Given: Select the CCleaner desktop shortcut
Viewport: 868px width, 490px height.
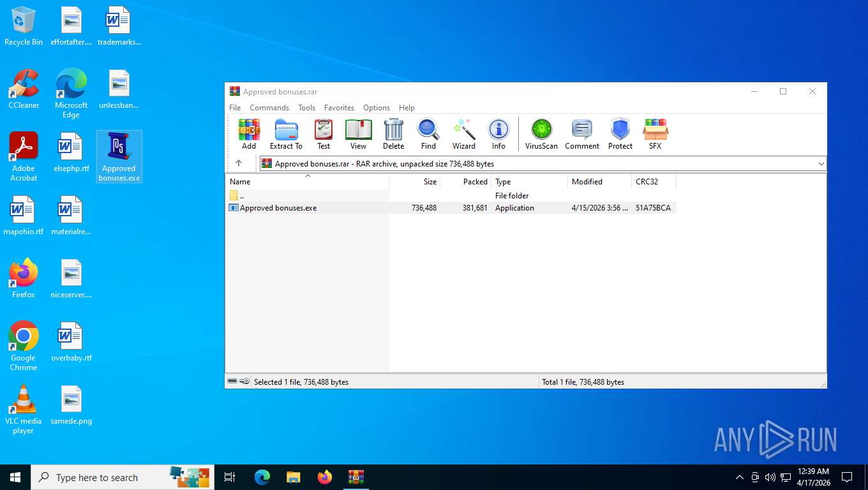Looking at the screenshot, I should point(24,90).
